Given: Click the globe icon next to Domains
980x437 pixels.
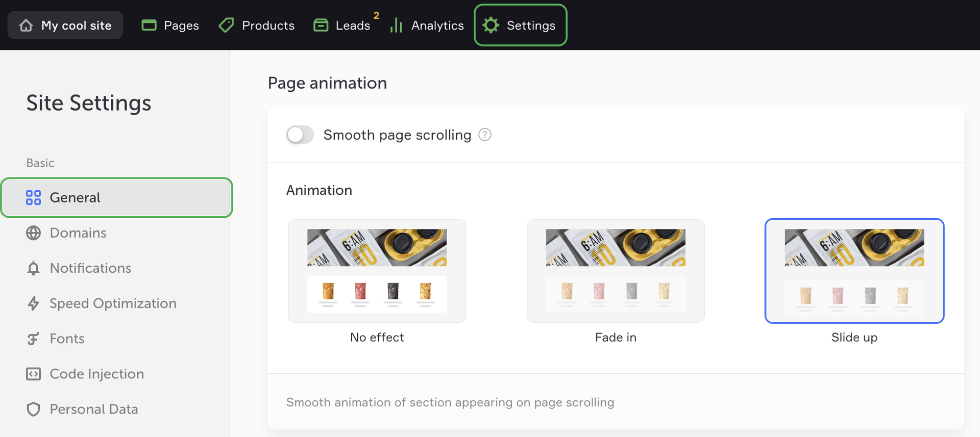Looking at the screenshot, I should tap(34, 233).
